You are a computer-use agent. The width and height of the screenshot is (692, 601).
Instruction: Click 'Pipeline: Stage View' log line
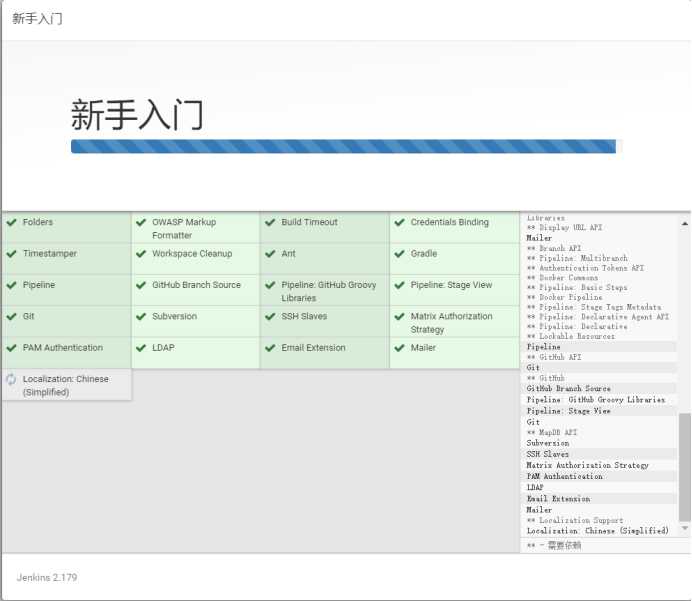click(568, 411)
